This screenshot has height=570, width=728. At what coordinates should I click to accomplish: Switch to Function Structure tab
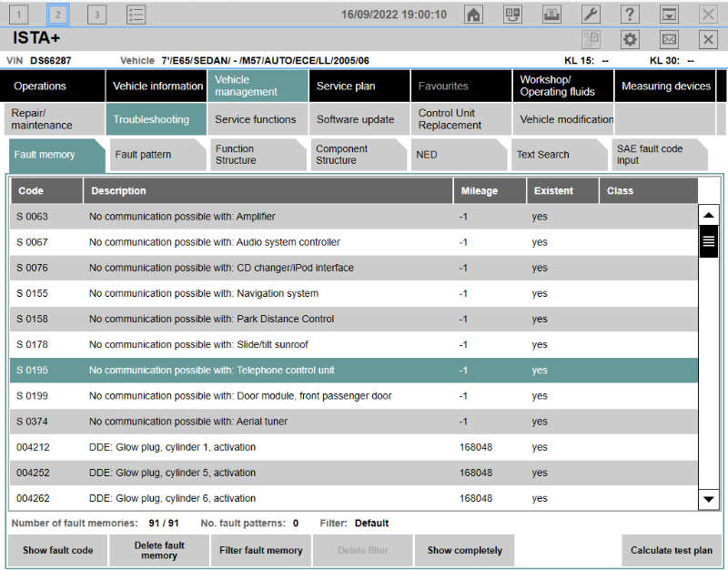pos(258,155)
